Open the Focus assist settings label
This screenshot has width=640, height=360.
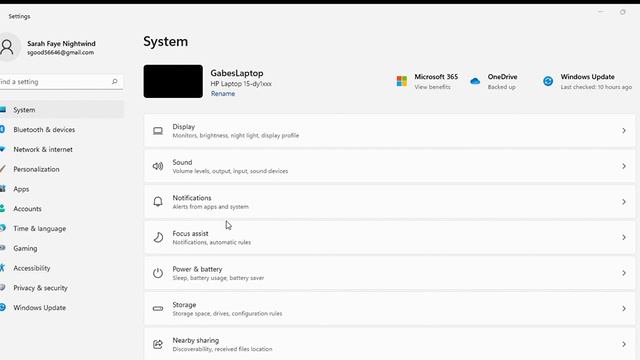pyautogui.click(x=190, y=233)
